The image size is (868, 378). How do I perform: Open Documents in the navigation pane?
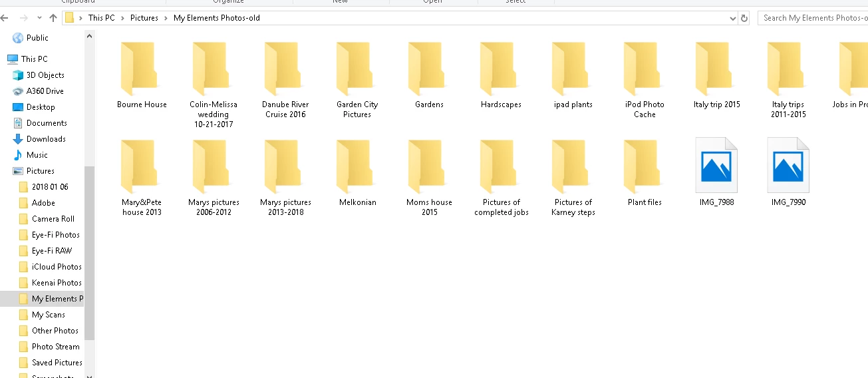47,123
